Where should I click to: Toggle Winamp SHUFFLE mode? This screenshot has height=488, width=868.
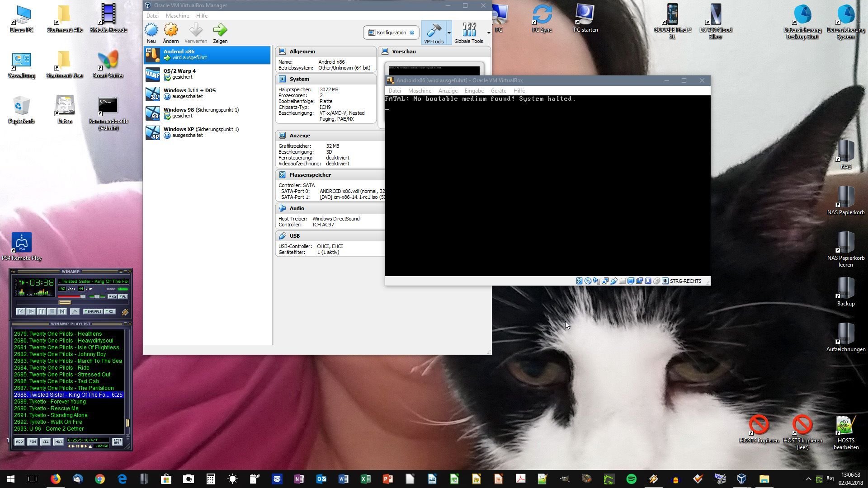click(93, 311)
